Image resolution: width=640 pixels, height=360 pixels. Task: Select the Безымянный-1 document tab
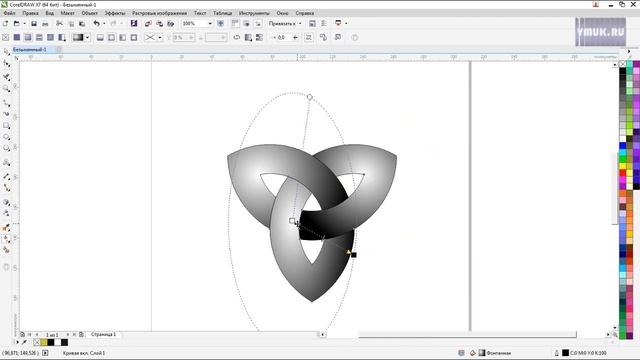point(29,49)
